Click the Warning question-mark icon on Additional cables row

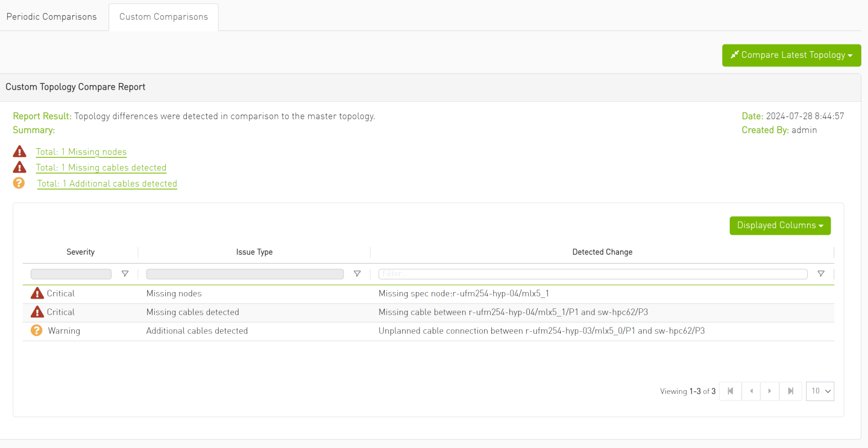[x=37, y=331]
